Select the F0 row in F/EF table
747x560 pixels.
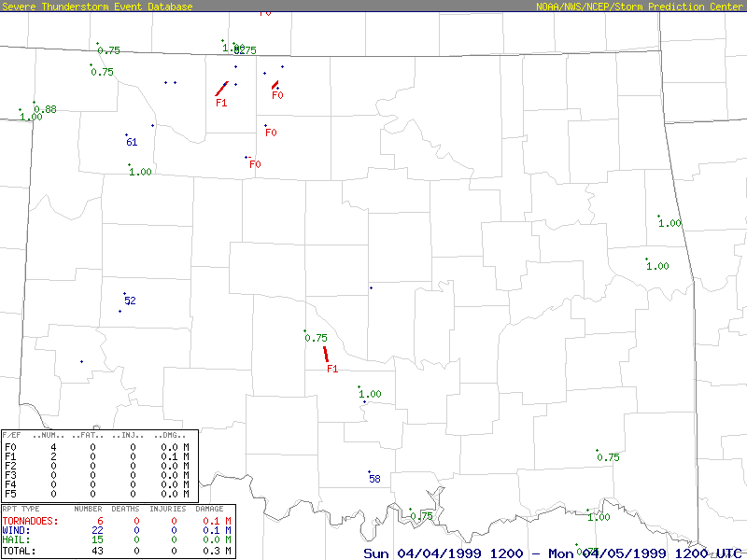tap(98, 448)
